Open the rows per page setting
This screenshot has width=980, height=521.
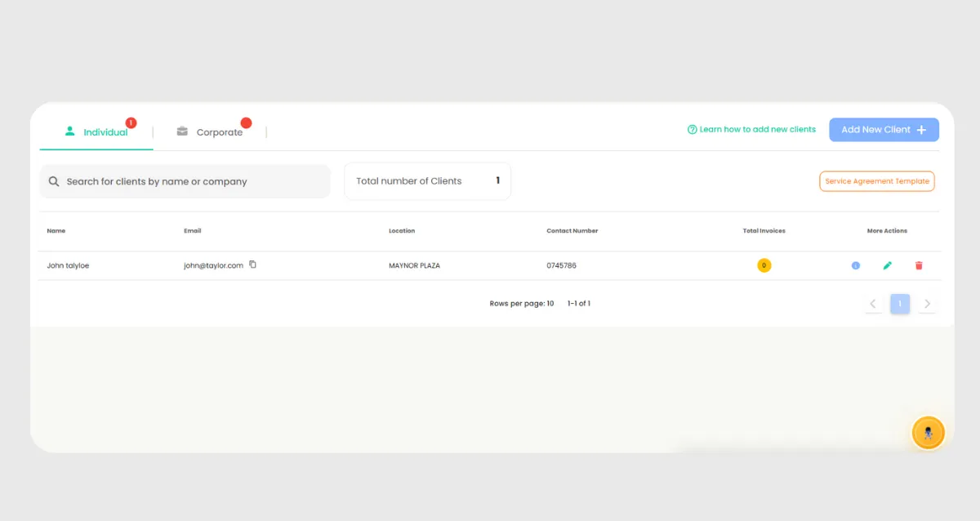[522, 303]
